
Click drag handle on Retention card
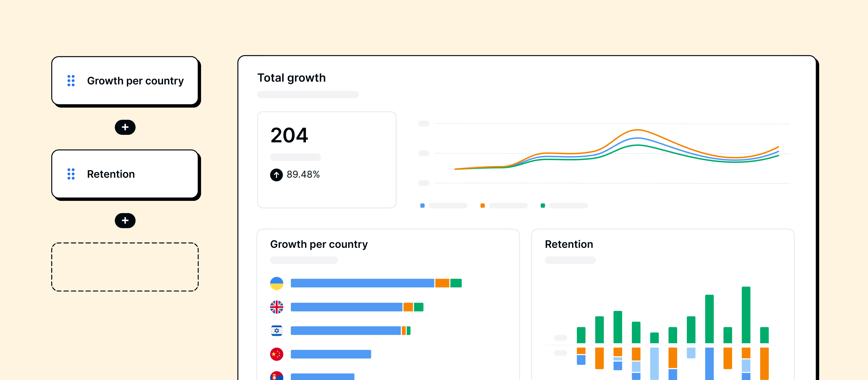(x=71, y=174)
